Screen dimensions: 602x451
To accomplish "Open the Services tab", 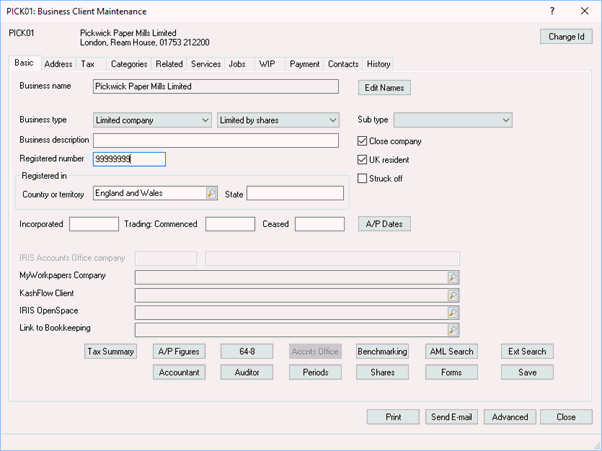I will [x=206, y=64].
